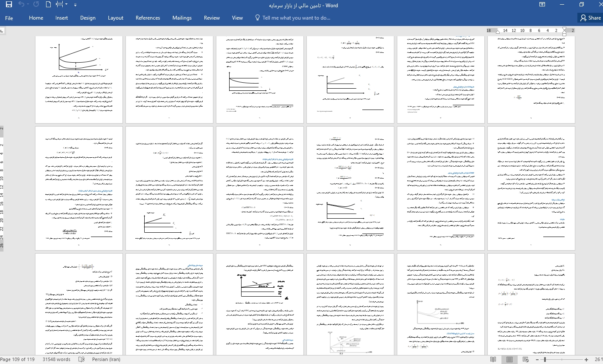Screen dimensions: 603x364
Task: Switch to Print Layout view
Action: coord(509,359)
